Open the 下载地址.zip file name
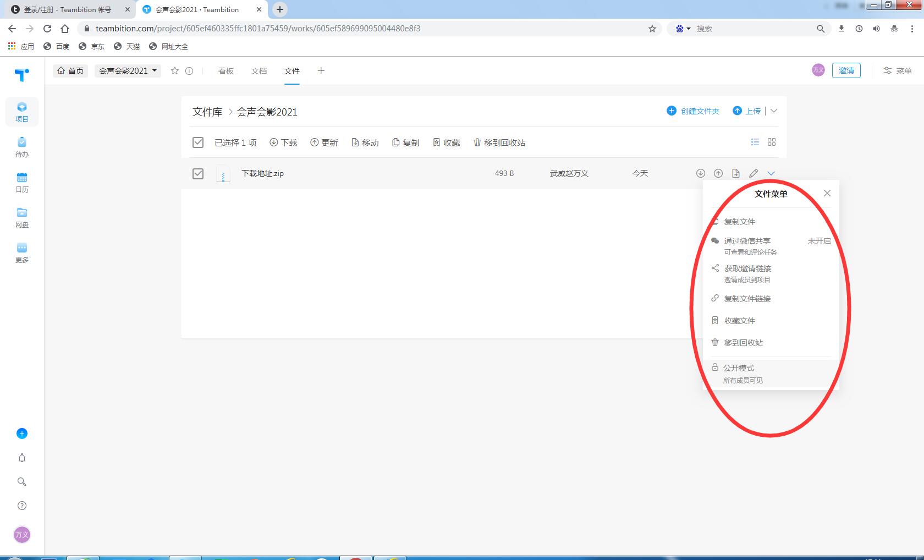 tap(263, 173)
